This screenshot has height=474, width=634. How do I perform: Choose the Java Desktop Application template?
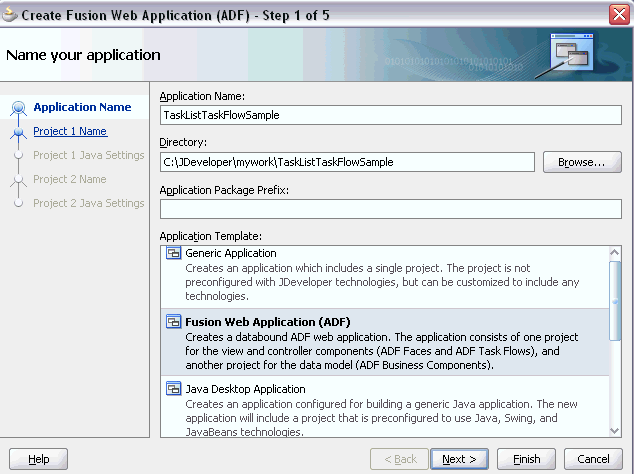(385, 406)
